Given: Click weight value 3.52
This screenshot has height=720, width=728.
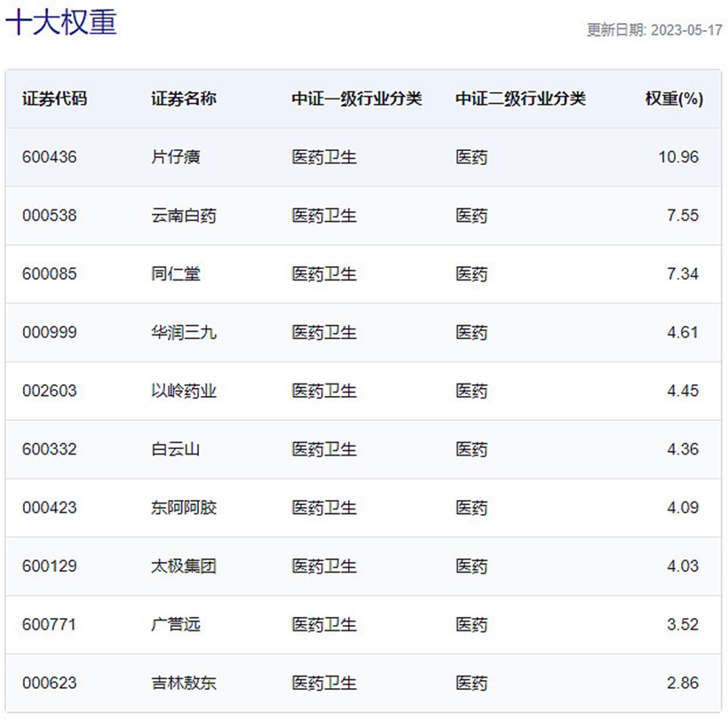Looking at the screenshot, I should pos(683,625).
